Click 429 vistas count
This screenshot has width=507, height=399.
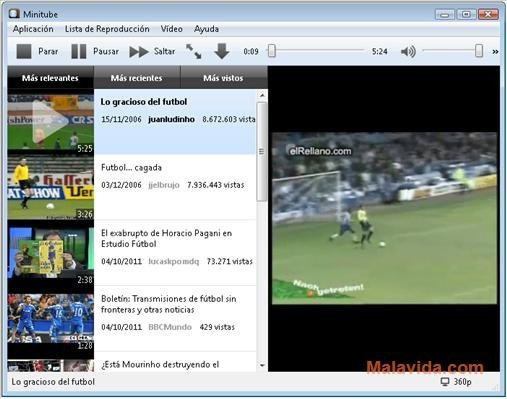click(217, 327)
